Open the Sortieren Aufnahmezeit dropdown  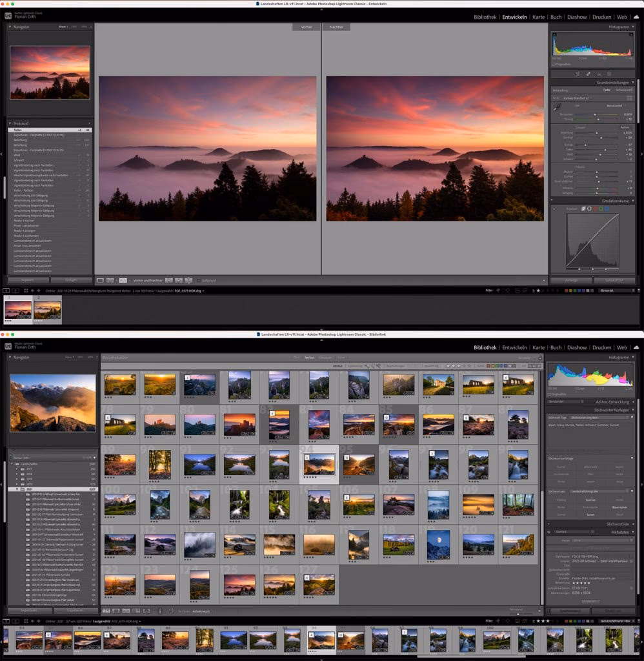coord(201,611)
